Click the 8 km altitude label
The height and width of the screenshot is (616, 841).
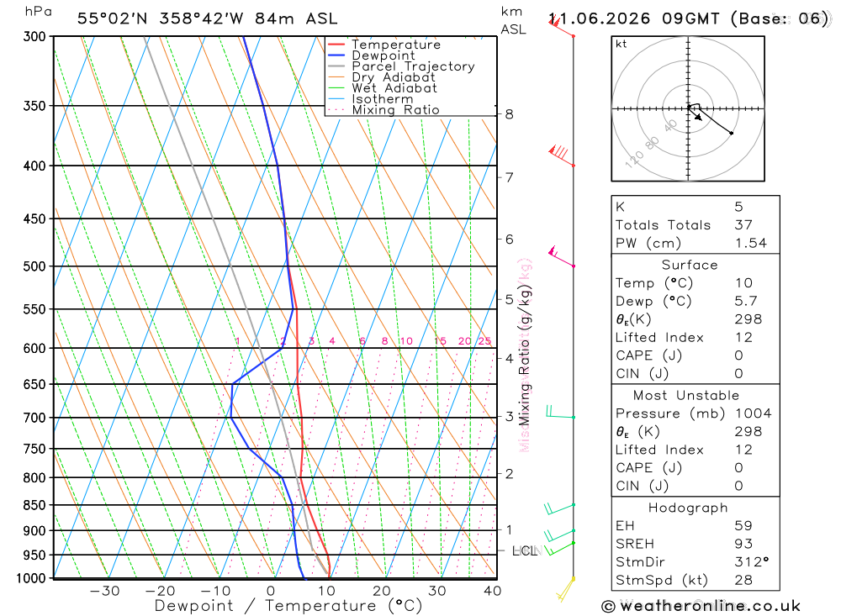[509, 114]
